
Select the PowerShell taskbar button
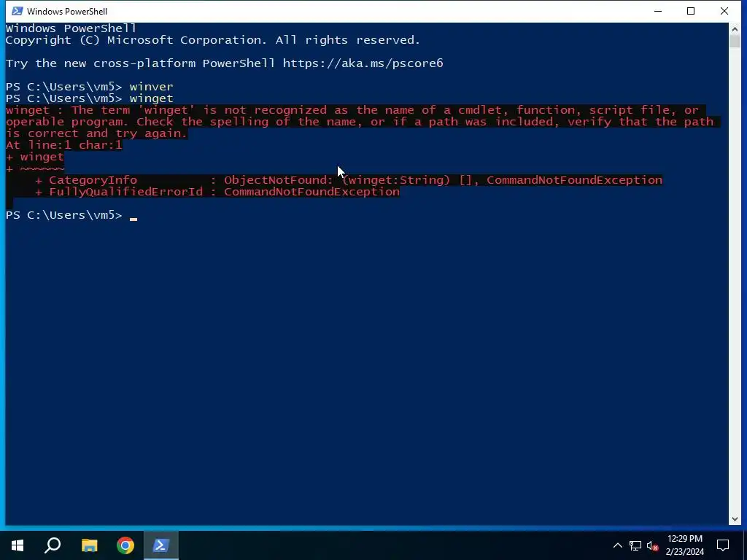[x=160, y=545]
